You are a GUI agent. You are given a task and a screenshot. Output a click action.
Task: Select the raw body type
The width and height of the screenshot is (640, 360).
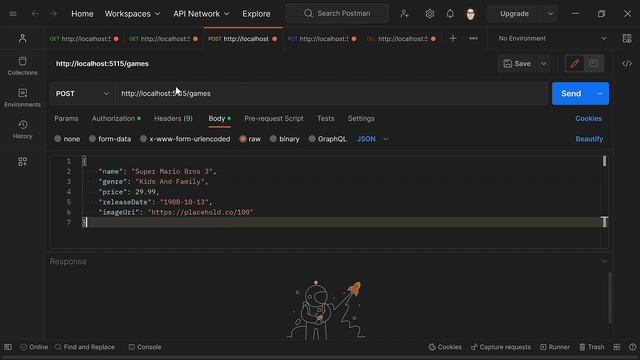(250, 139)
